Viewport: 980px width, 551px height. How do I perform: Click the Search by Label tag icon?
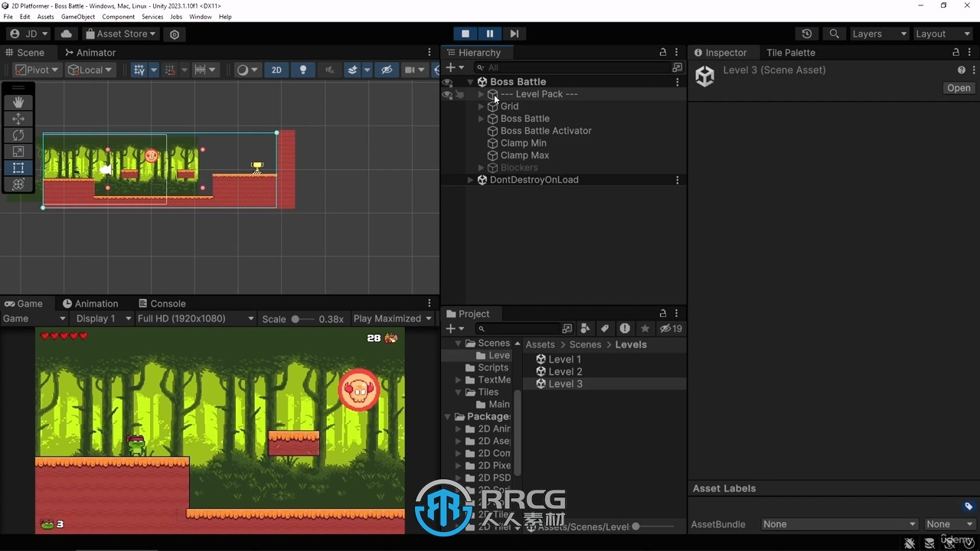click(x=605, y=328)
